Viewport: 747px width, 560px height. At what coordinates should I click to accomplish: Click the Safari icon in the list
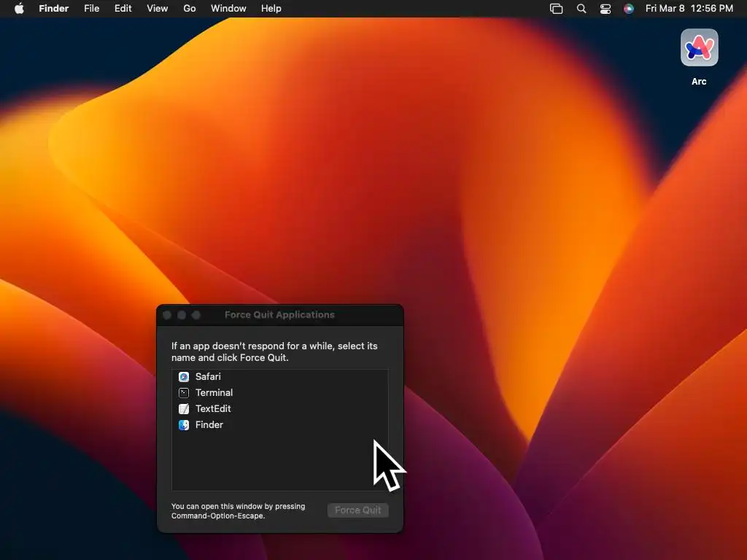coord(184,377)
